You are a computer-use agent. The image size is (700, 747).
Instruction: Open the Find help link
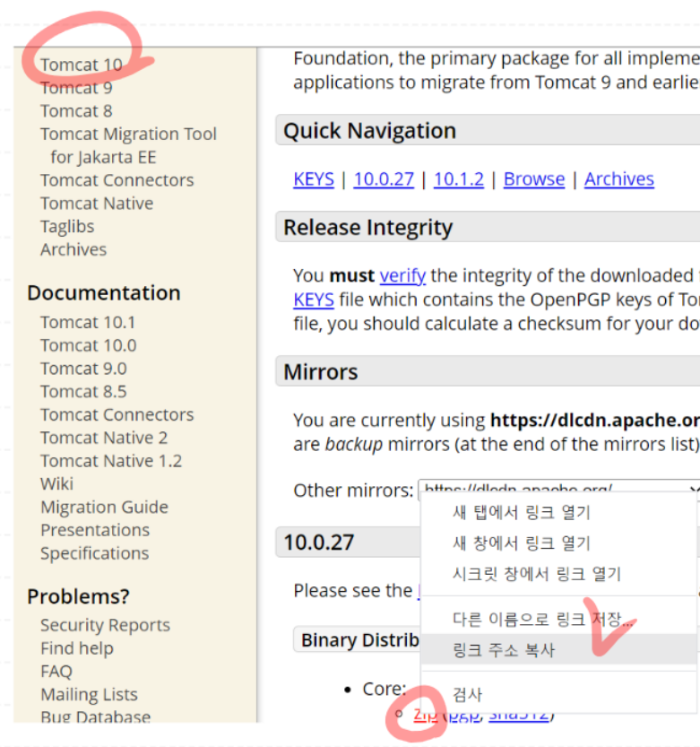click(77, 648)
